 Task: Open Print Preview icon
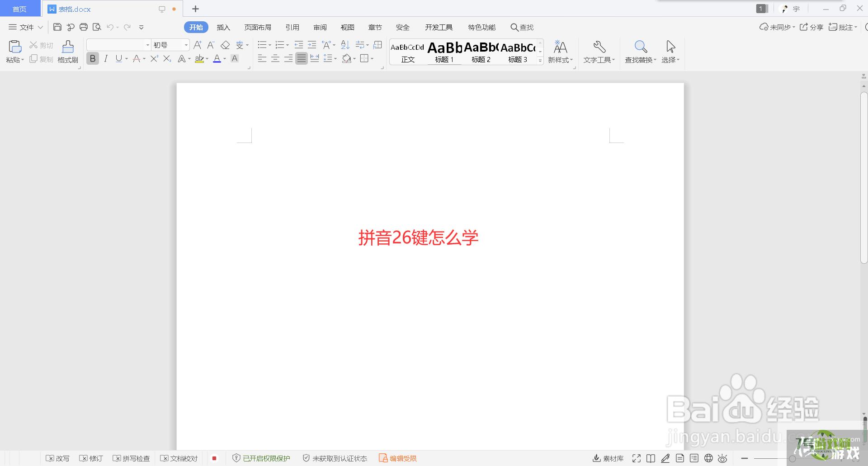97,27
